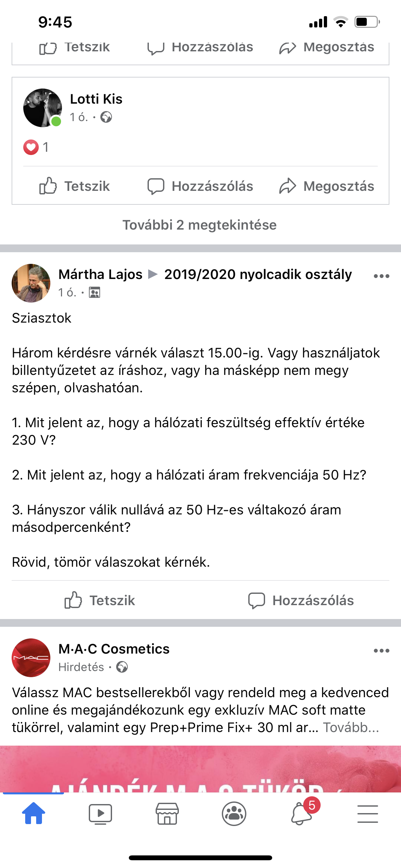401x868 pixels.
Task: Open notifications bell with 5 badge
Action: (301, 813)
